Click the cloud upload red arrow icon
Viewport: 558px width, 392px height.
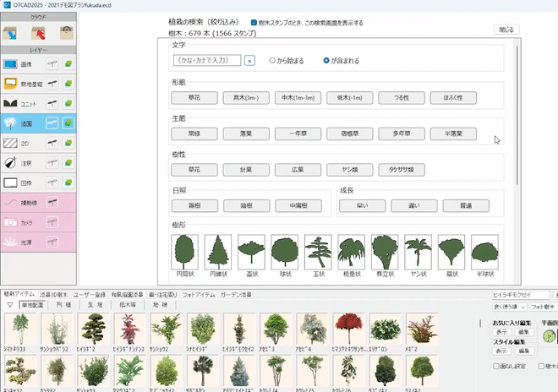pyautogui.click(x=39, y=33)
